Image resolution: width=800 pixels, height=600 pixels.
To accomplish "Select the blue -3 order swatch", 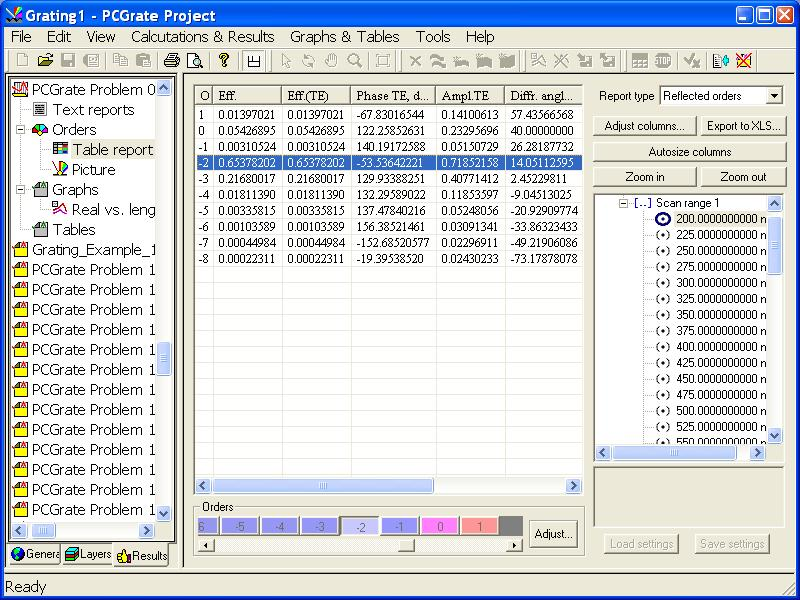I will (320, 526).
